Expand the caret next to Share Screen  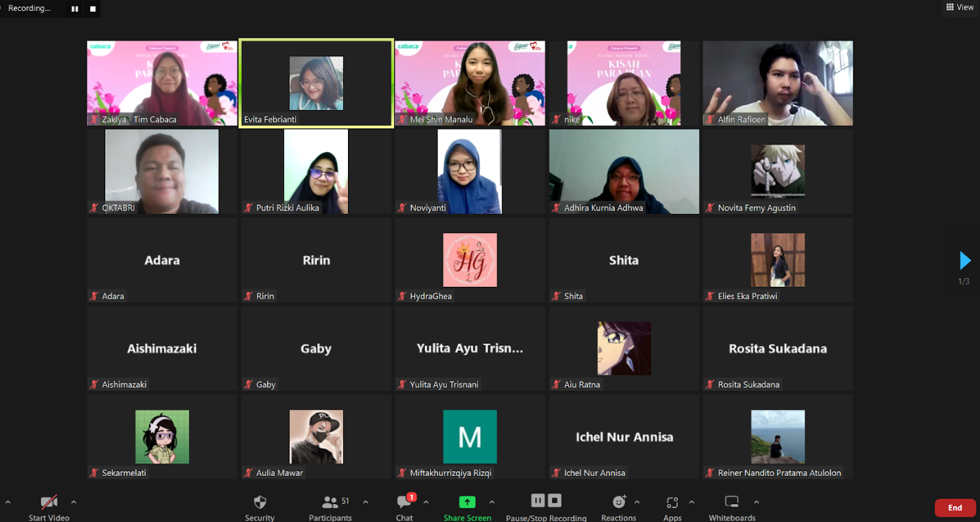tap(492, 502)
